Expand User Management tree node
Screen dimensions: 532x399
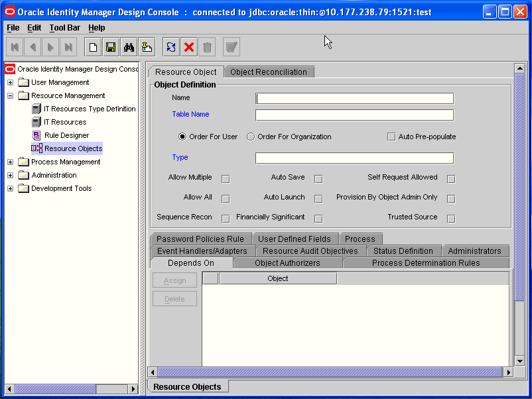click(10, 82)
